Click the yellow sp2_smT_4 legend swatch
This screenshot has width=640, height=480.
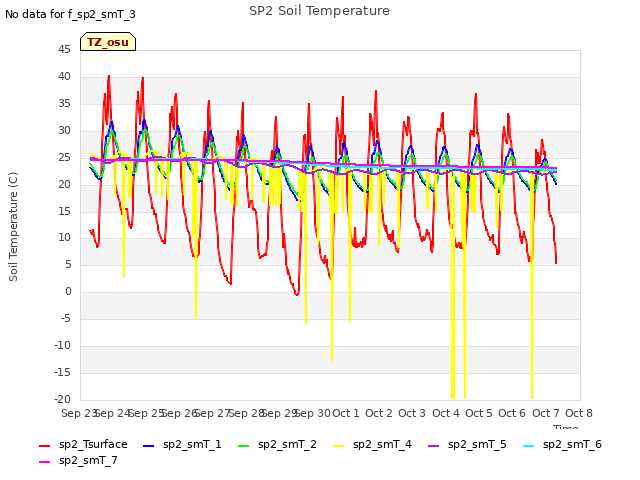pyautogui.click(x=338, y=446)
